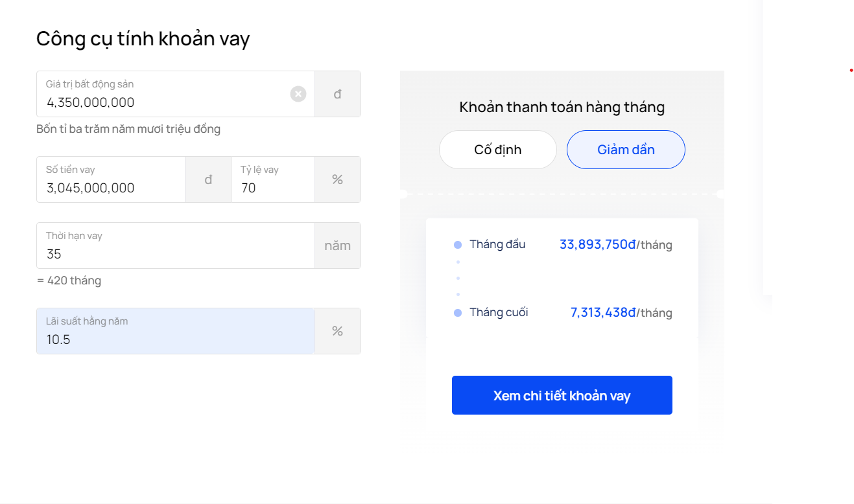This screenshot has width=854, height=504.
Task: Click the Công cụ tính khoản vay heading
Action: 143,39
